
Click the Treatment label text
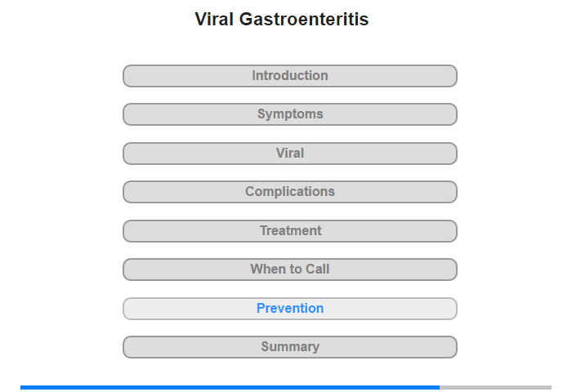point(290,230)
